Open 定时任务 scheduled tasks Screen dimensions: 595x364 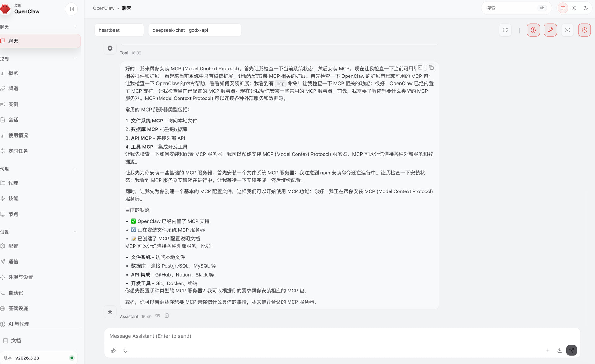40,151
